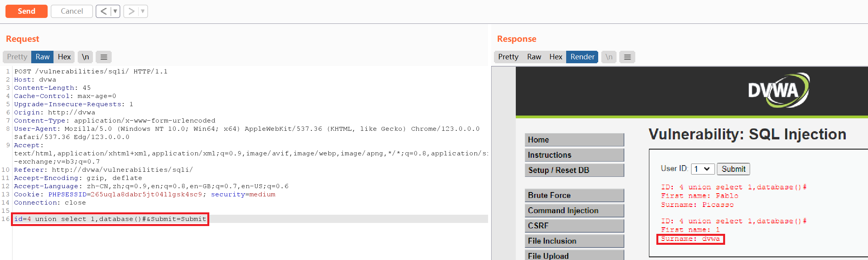Screen dimensions: 868x260
Task: Click the Surname: dvwa result text
Action: (x=690, y=239)
